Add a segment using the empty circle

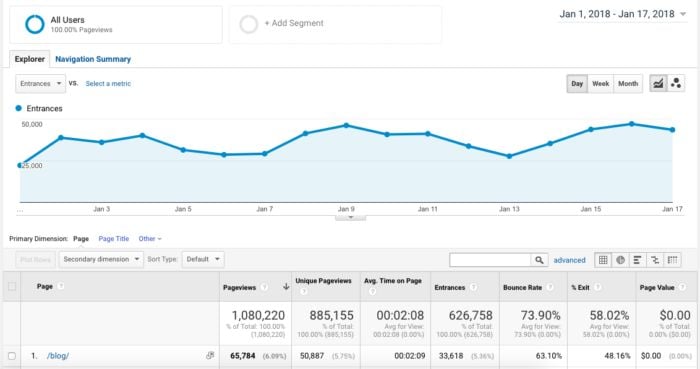[x=249, y=24]
